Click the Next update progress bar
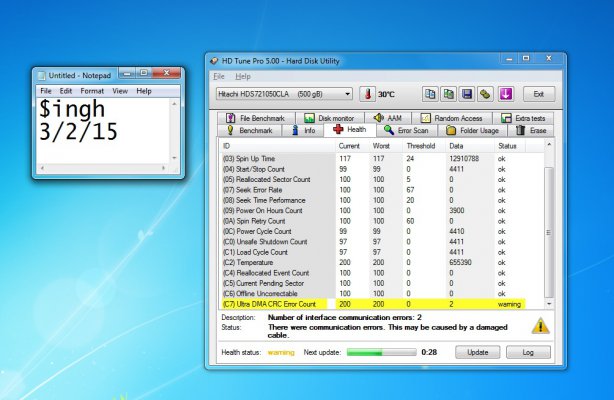 pyautogui.click(x=381, y=352)
